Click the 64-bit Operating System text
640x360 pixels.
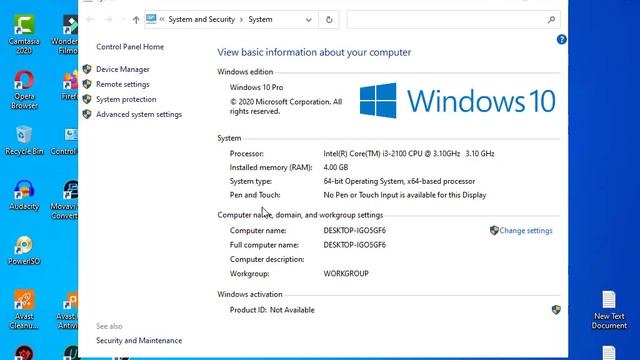tap(399, 181)
